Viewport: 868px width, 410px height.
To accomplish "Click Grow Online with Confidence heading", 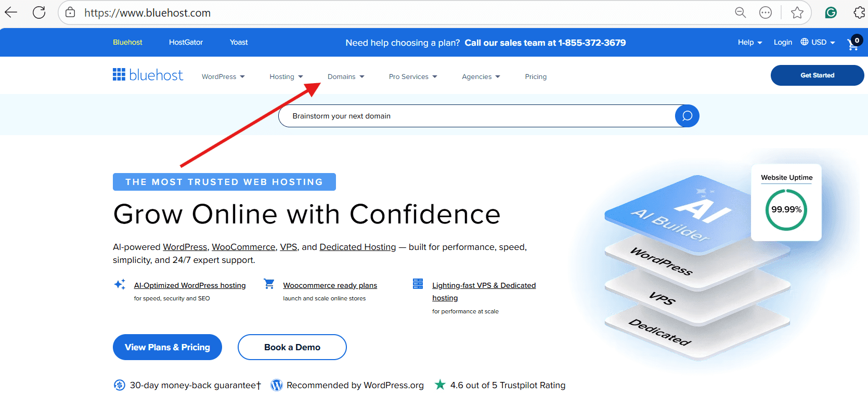I will click(307, 214).
